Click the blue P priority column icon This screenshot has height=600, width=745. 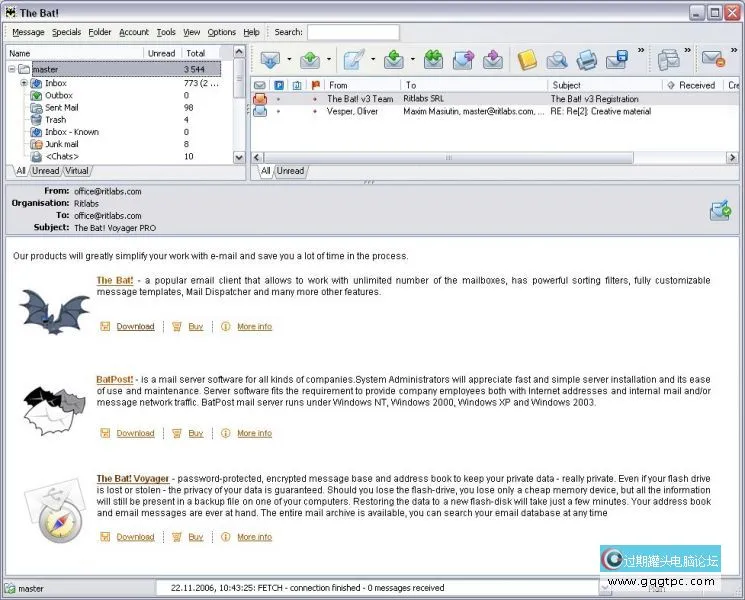click(x=279, y=86)
